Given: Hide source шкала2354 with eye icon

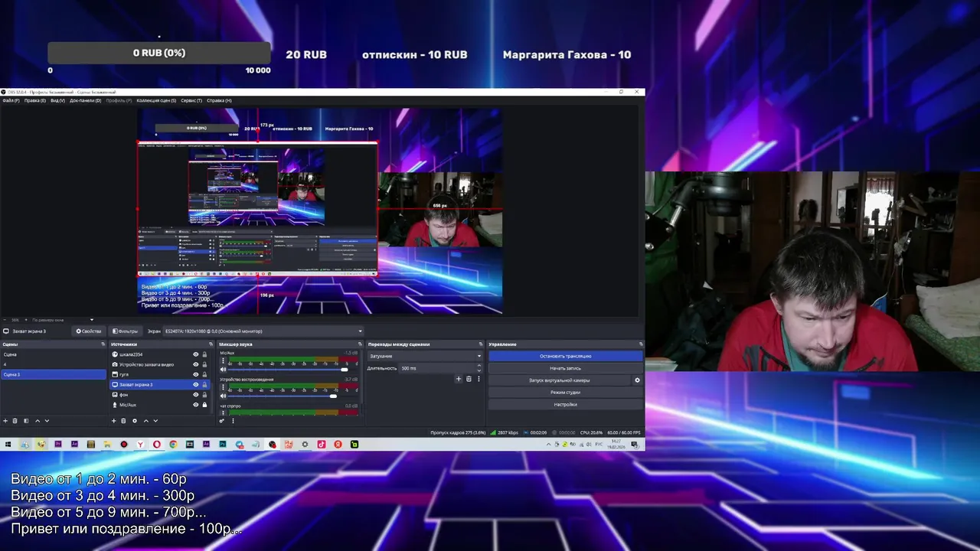Looking at the screenshot, I should point(195,354).
